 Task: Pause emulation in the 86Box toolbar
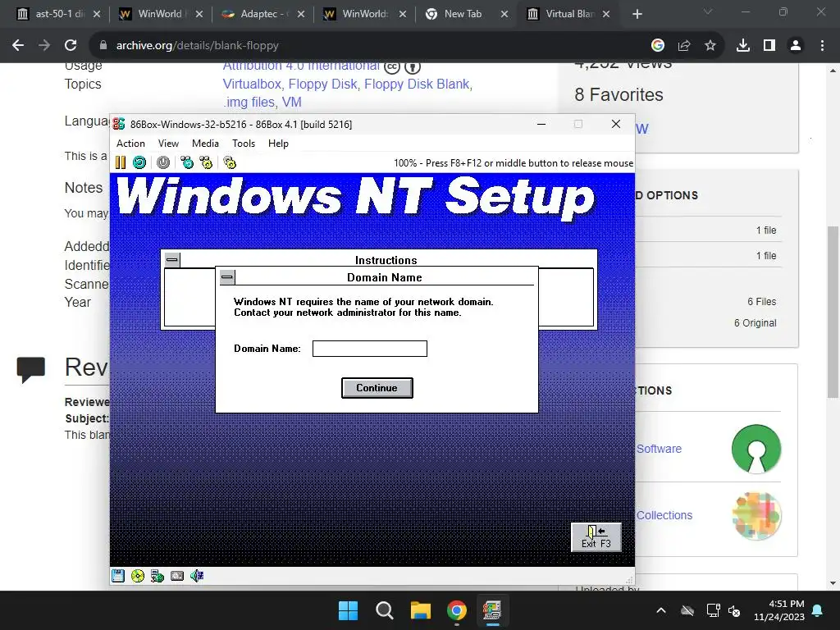pyautogui.click(x=121, y=162)
